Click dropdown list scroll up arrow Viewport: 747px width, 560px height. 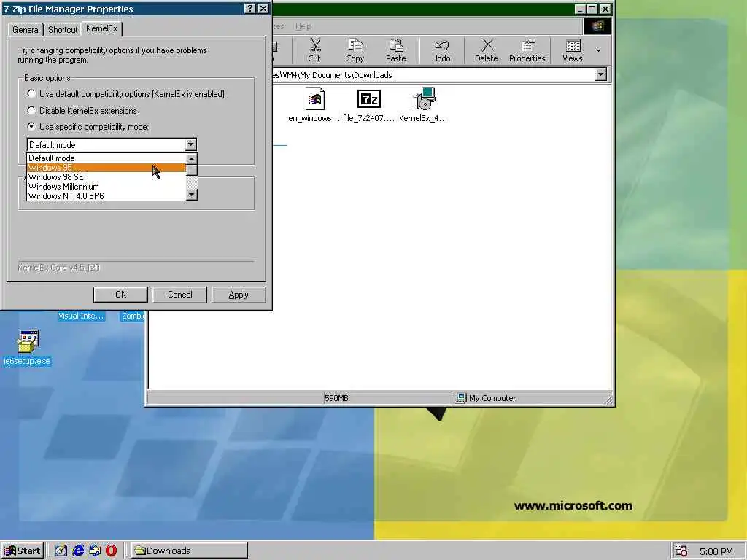(192, 159)
